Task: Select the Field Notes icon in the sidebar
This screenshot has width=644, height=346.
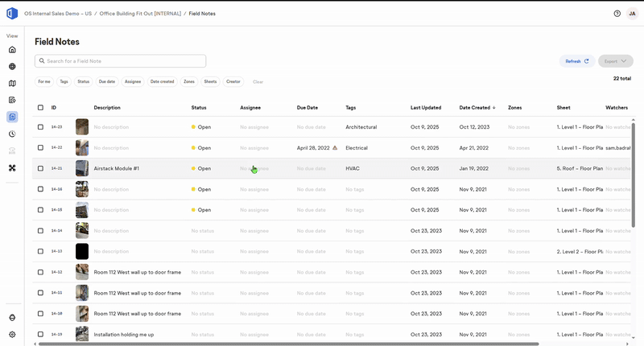Action: tap(12, 117)
